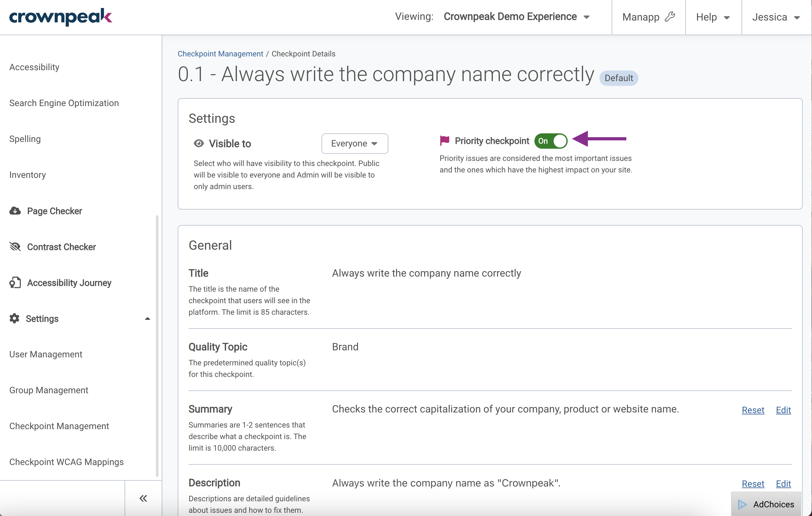Open Accessibility Journey
Image resolution: width=812 pixels, height=516 pixels.
pos(69,282)
